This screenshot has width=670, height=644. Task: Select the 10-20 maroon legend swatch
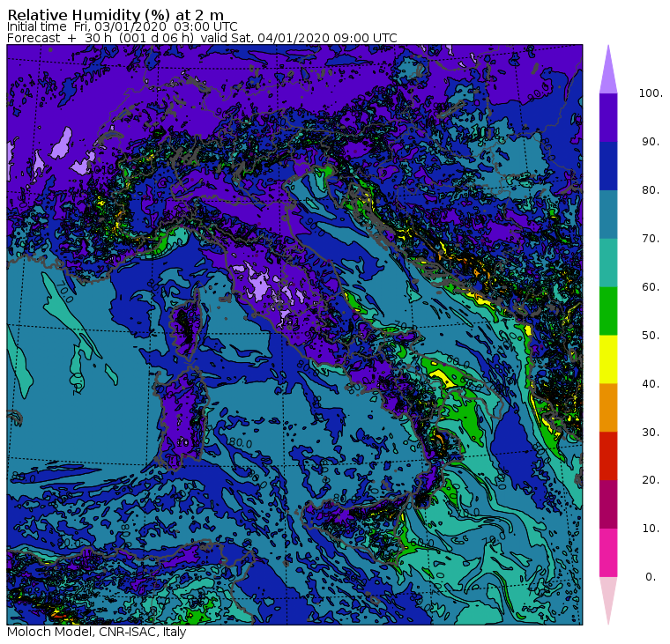click(x=608, y=504)
